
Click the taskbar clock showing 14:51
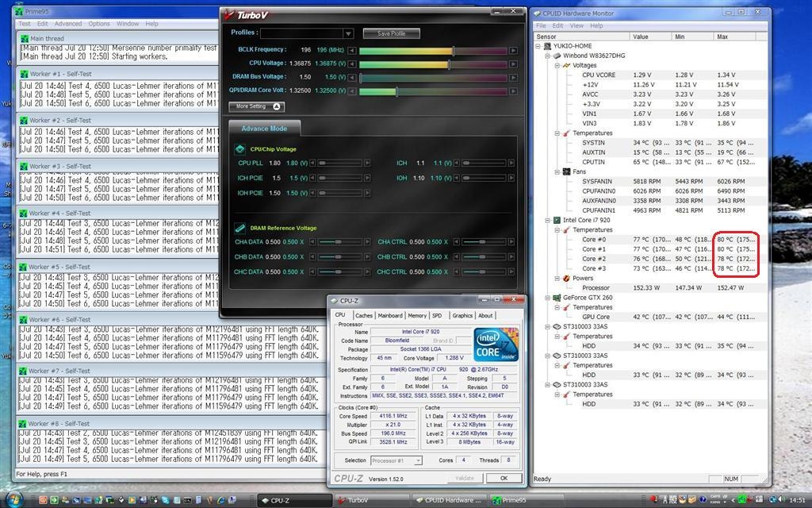(x=798, y=500)
